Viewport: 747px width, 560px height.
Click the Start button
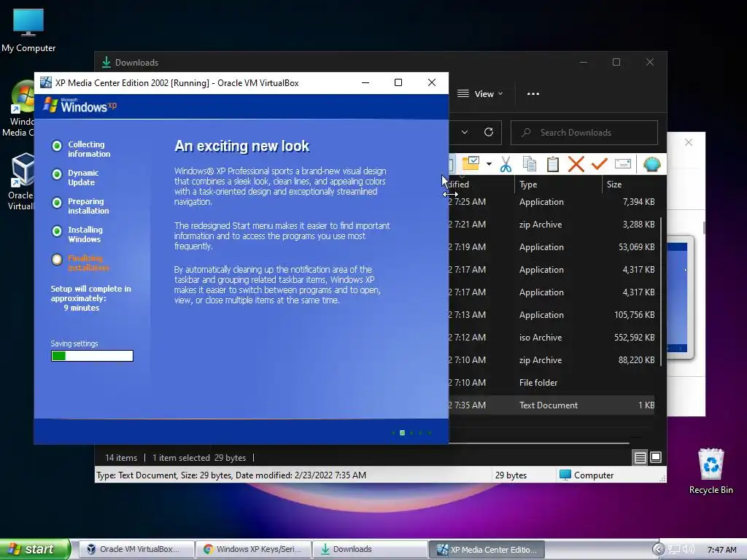pyautogui.click(x=34, y=549)
